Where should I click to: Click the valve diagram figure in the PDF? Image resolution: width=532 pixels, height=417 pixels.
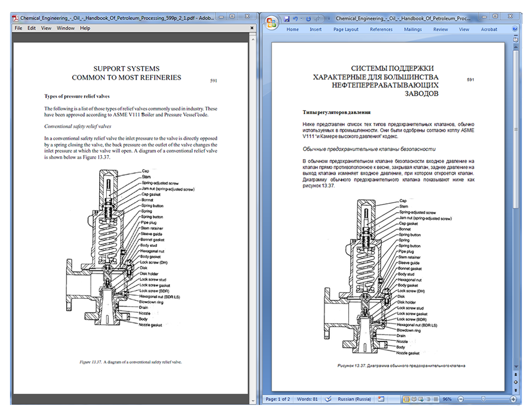[130, 248]
